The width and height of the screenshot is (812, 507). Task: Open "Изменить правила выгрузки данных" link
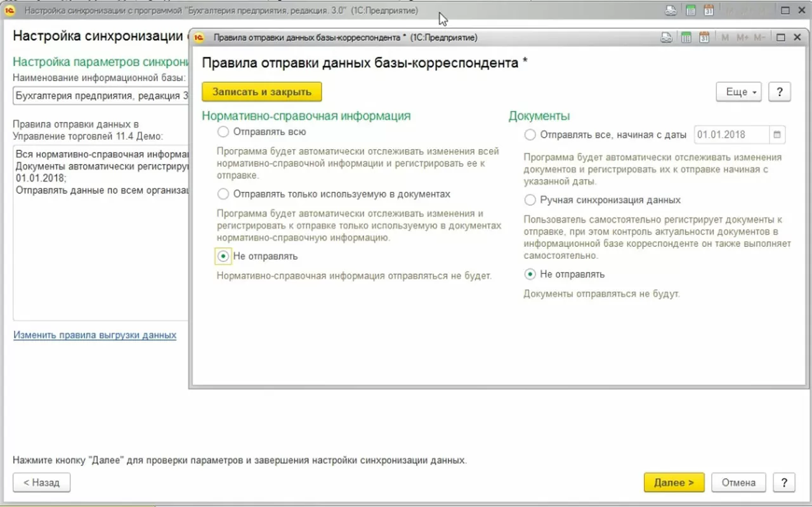(x=95, y=335)
